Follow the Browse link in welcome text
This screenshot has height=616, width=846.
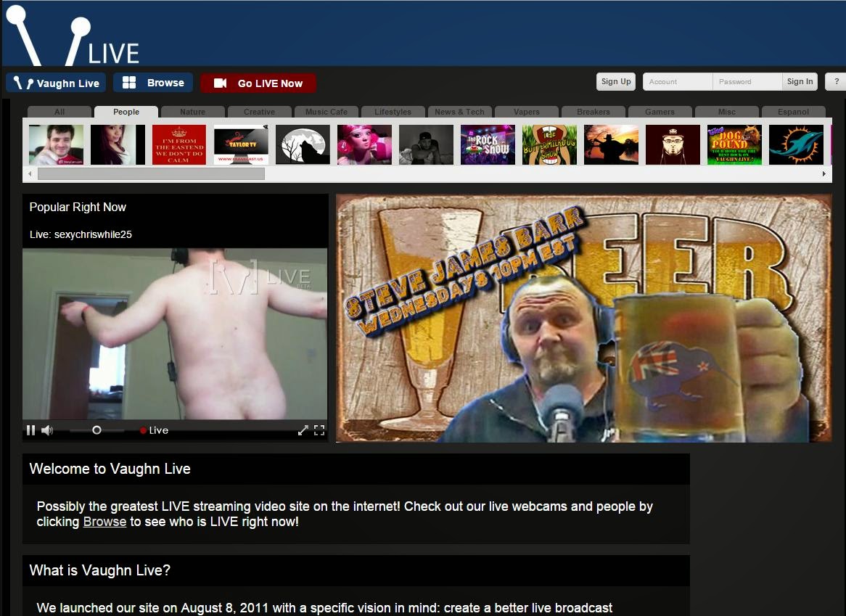coord(104,522)
